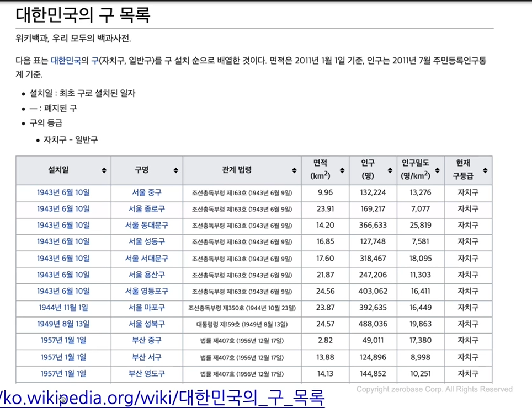Click page title 대한민국의 구 목록
The image size is (532, 408).
coord(83,14)
